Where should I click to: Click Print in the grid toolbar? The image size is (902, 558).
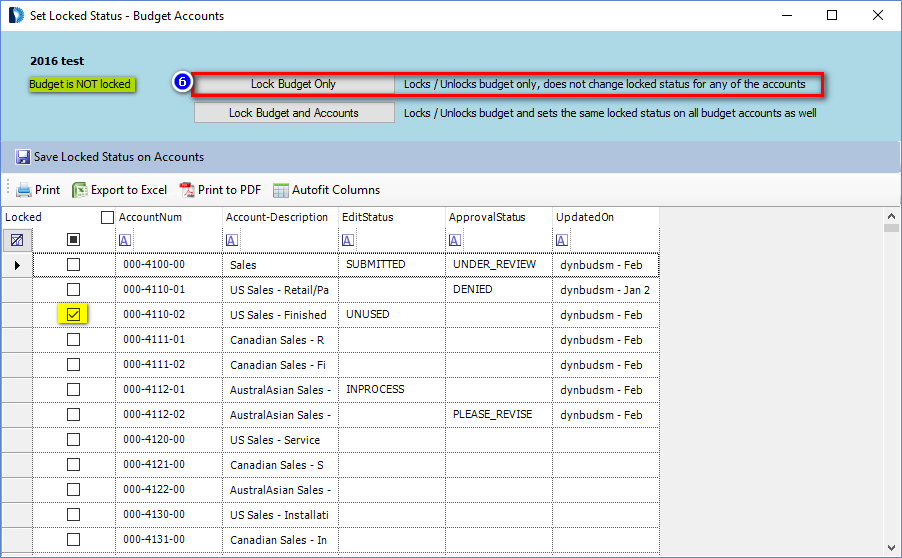coord(39,190)
